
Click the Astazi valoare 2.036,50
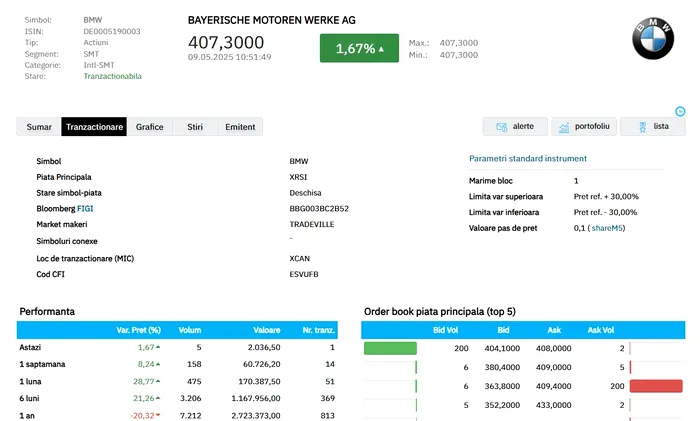point(264,347)
